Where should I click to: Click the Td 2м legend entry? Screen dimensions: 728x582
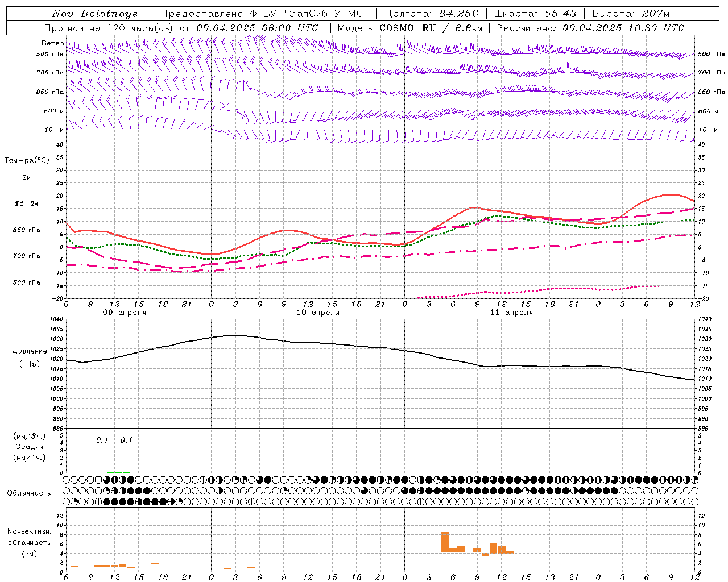click(x=27, y=203)
